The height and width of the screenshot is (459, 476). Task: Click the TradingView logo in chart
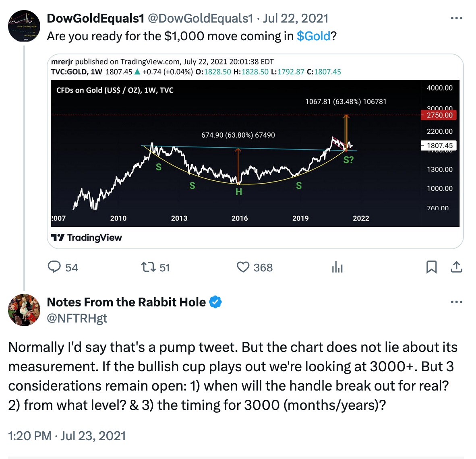coord(87,238)
